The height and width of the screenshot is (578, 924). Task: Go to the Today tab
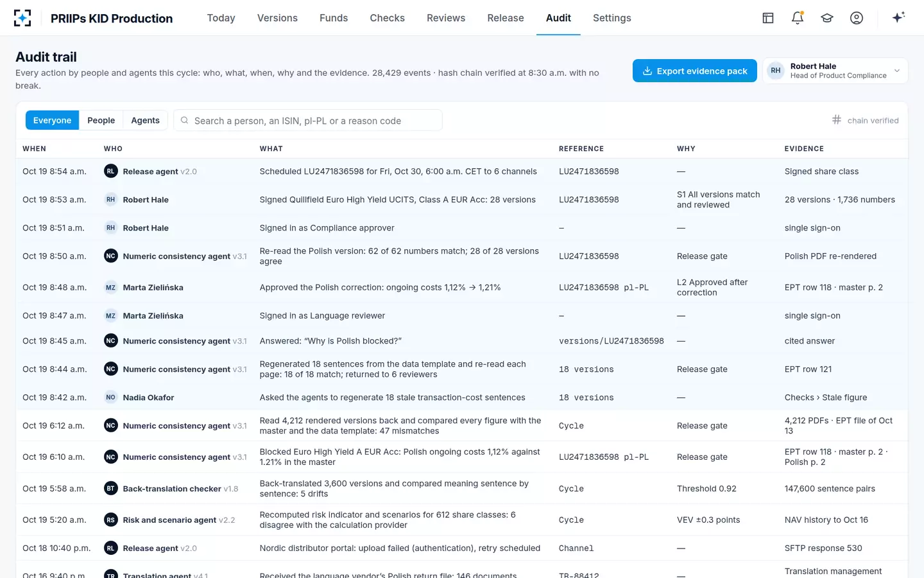point(221,18)
